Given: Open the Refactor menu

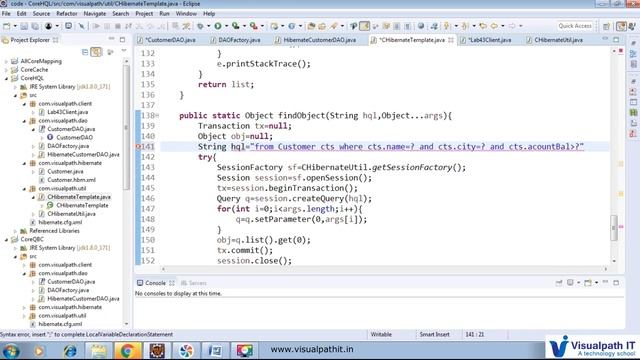Looking at the screenshot, I should tap(67, 13).
